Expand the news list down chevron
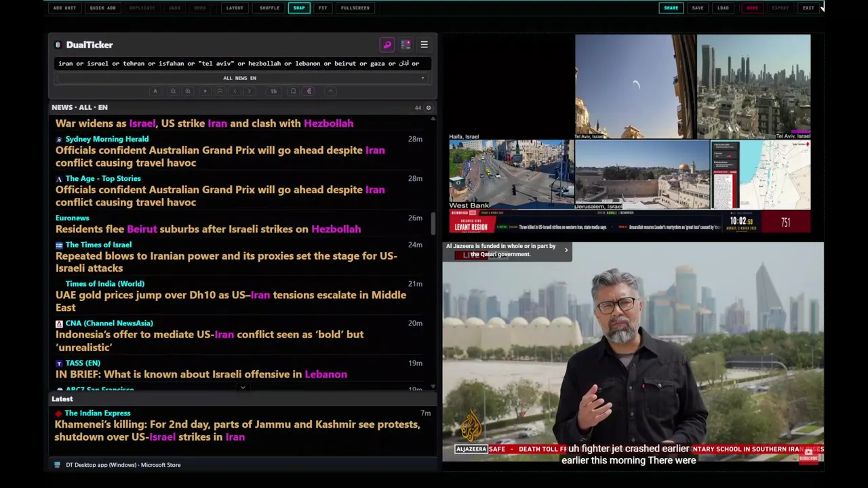868x488 pixels. (243, 388)
